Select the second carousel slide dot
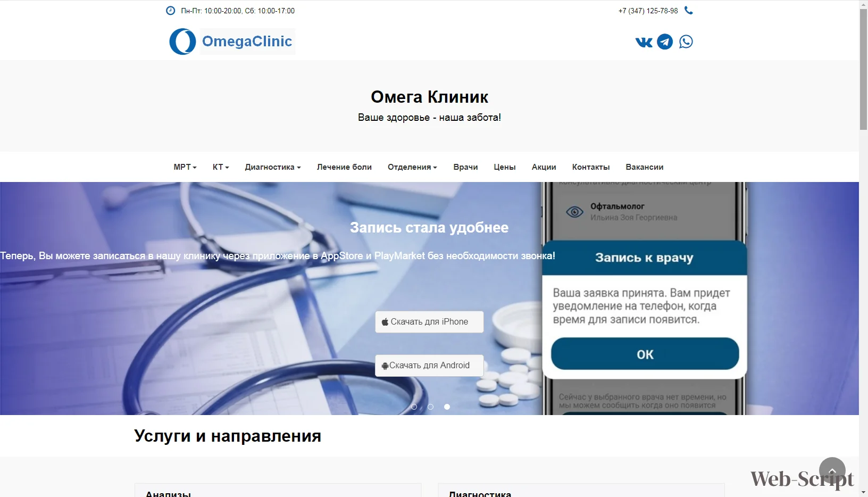Screen dimensions: 868x497 [430, 407]
